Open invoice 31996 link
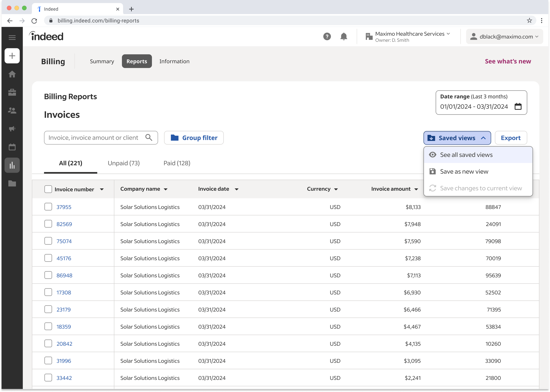550x392 pixels. pyautogui.click(x=64, y=361)
